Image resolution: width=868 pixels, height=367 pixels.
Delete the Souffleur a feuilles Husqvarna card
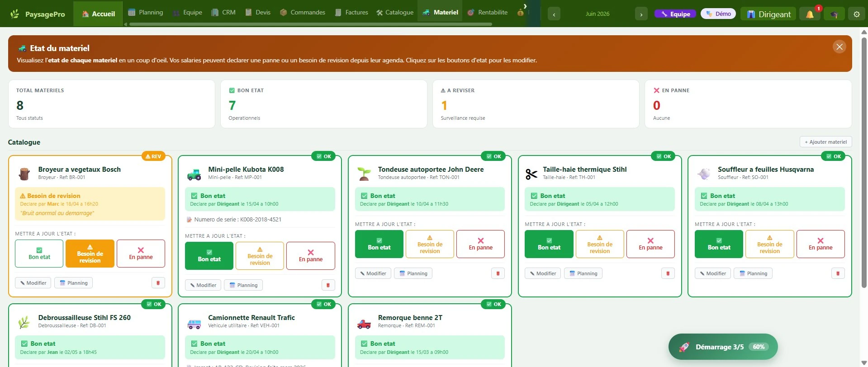(838, 273)
